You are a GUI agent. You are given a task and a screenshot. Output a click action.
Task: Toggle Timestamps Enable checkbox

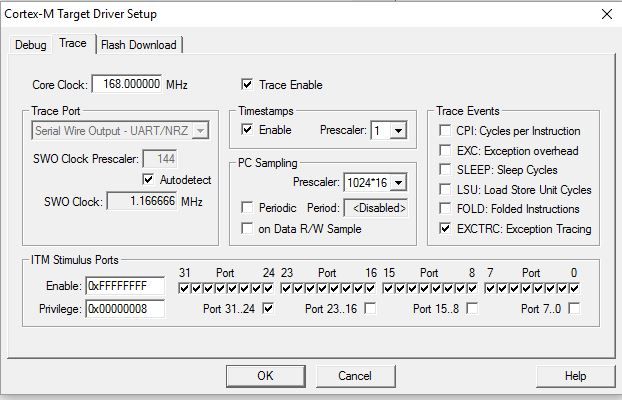tap(247, 129)
